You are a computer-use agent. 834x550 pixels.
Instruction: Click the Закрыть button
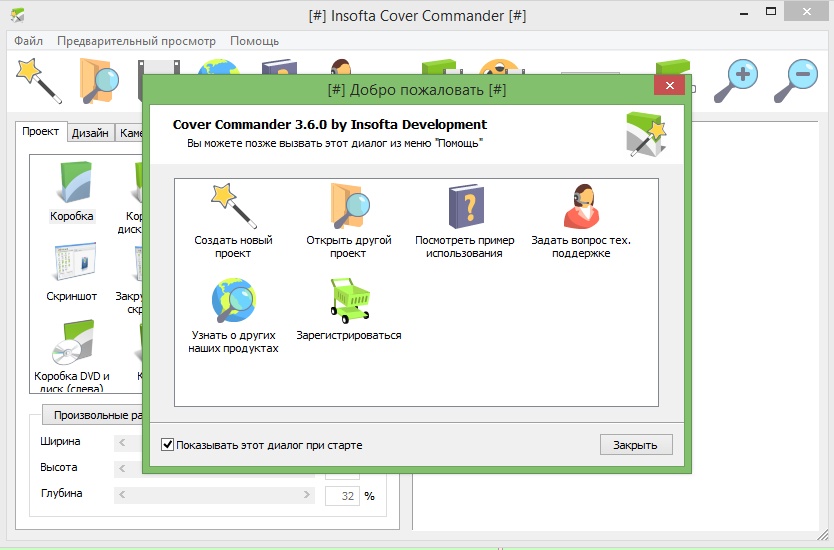636,445
